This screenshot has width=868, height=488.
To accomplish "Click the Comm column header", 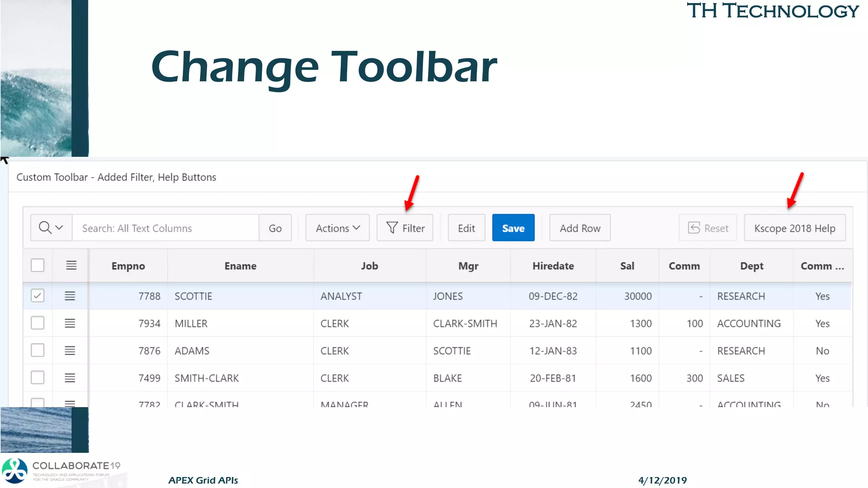I will (684, 266).
